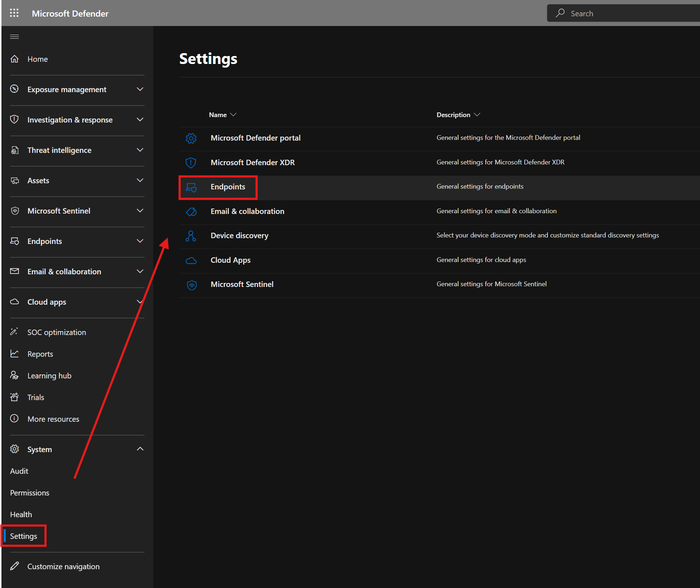Image resolution: width=700 pixels, height=588 pixels.
Task: Click the System gear icon
Action: [x=14, y=449]
